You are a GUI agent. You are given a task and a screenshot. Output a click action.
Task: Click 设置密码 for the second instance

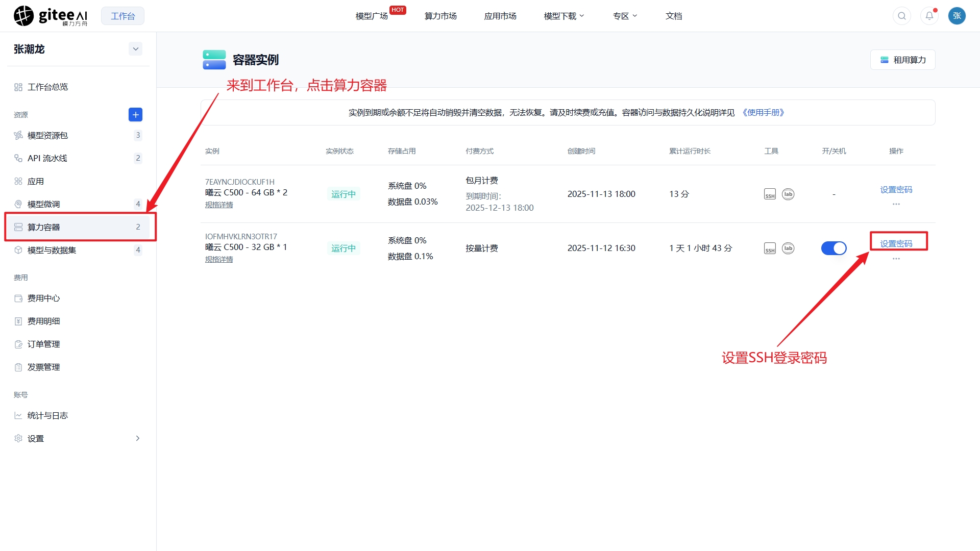pos(896,243)
